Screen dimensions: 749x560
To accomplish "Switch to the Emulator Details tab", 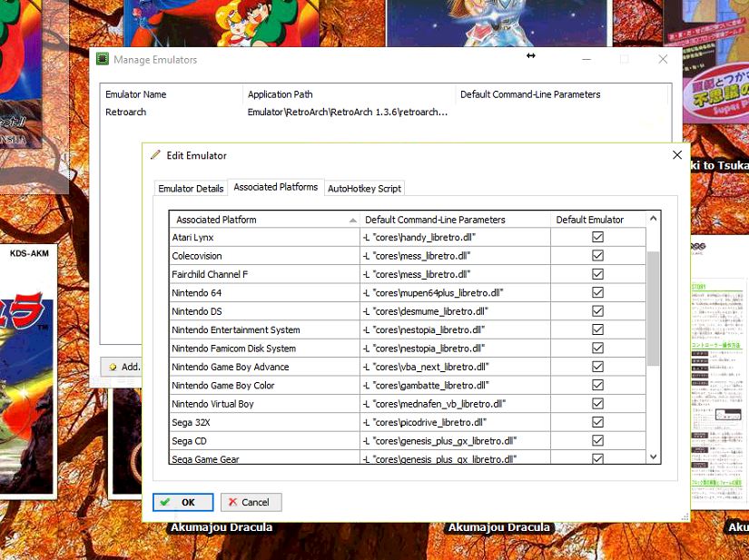I will (x=191, y=189).
